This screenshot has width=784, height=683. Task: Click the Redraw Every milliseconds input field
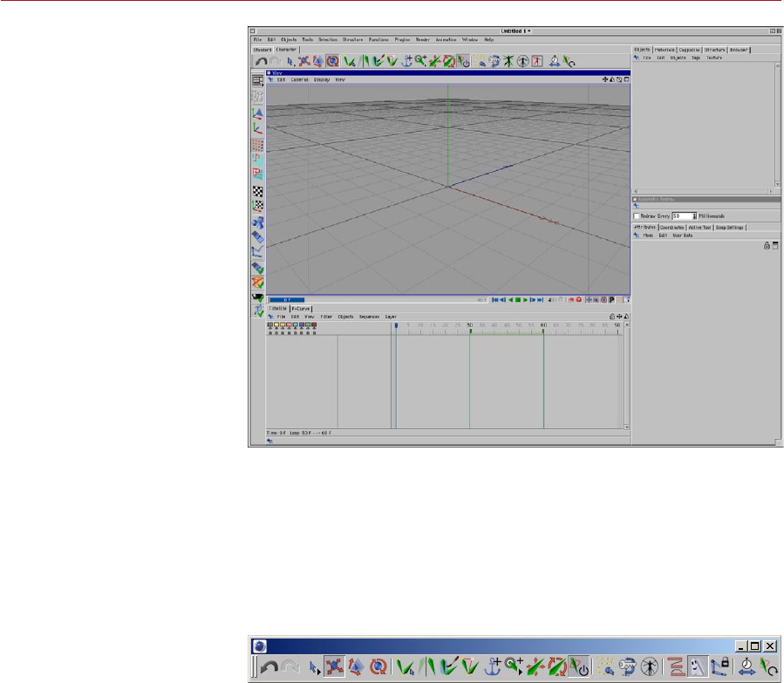pos(681,215)
